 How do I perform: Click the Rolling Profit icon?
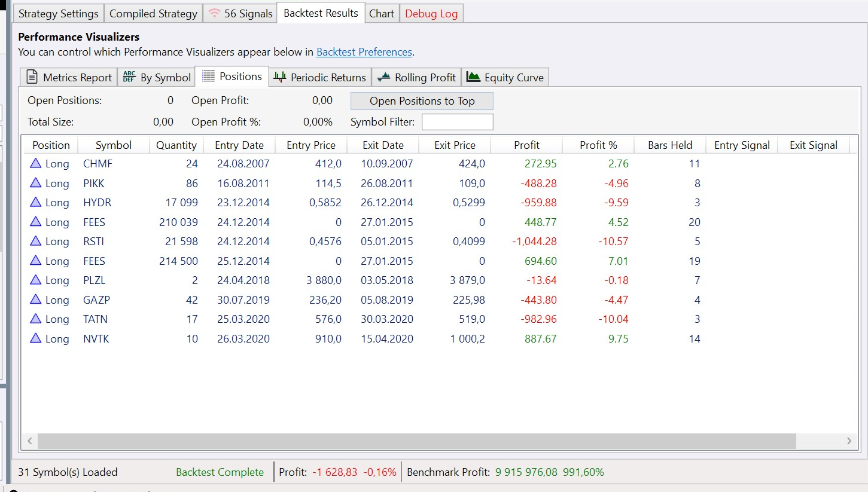(384, 77)
